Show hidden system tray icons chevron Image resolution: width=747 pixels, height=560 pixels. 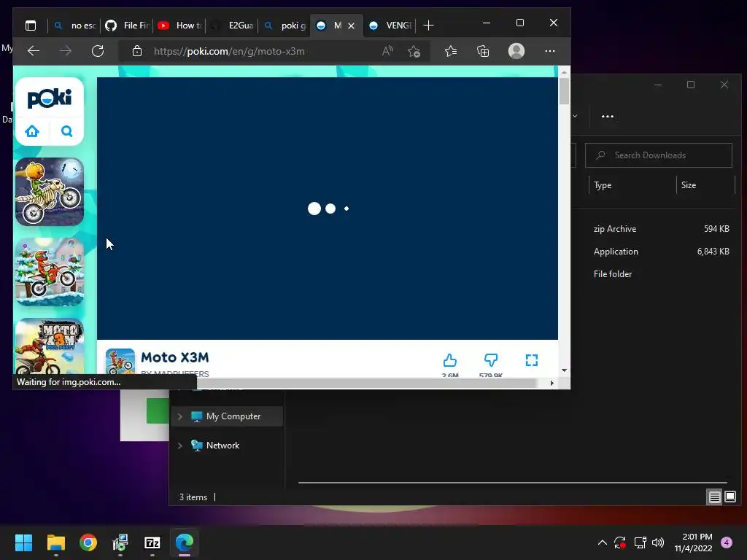pos(602,542)
